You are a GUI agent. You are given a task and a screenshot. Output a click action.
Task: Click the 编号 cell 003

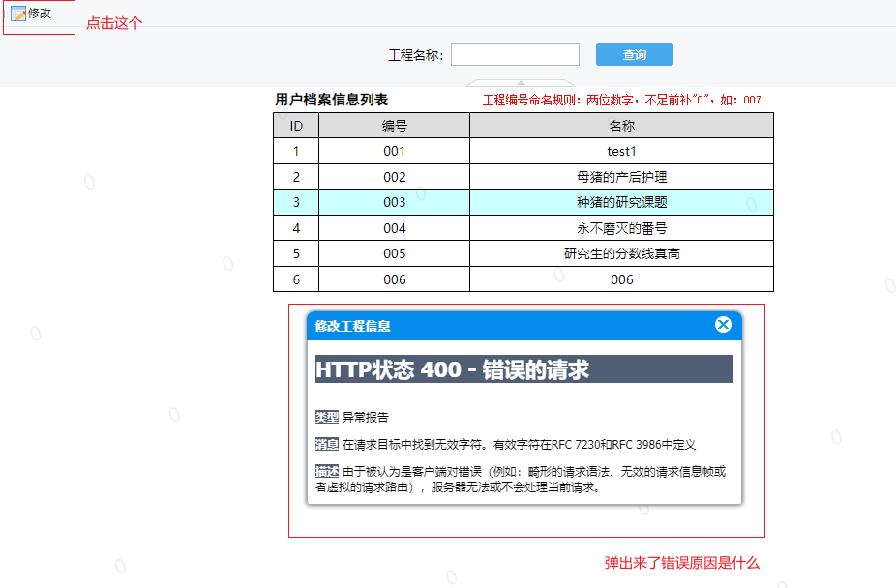click(394, 202)
